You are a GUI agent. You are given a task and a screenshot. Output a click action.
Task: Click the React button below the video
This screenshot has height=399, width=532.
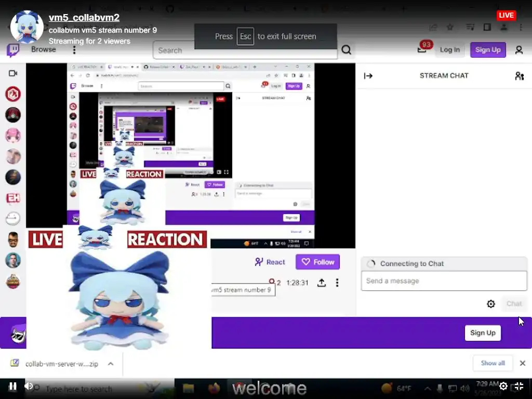(x=270, y=262)
